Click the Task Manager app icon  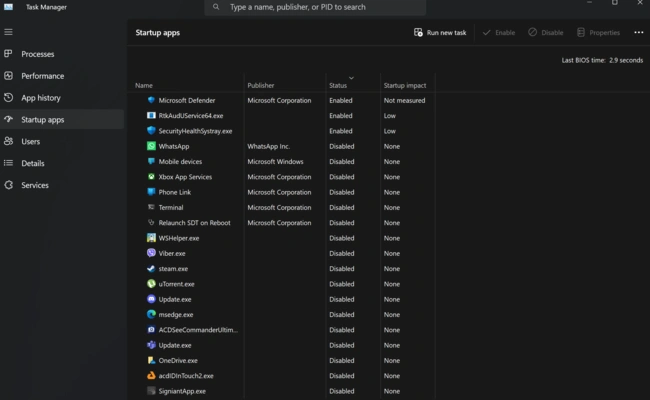point(8,7)
